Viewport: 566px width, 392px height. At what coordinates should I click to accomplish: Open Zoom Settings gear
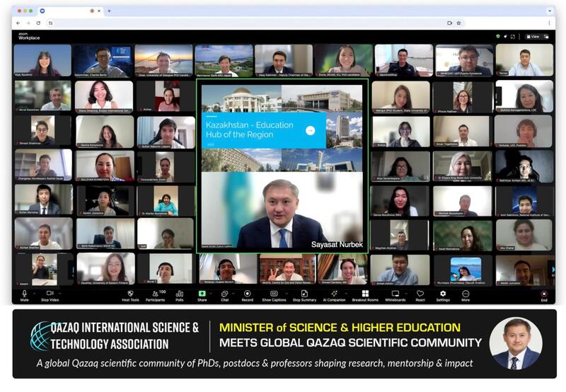[443, 294]
